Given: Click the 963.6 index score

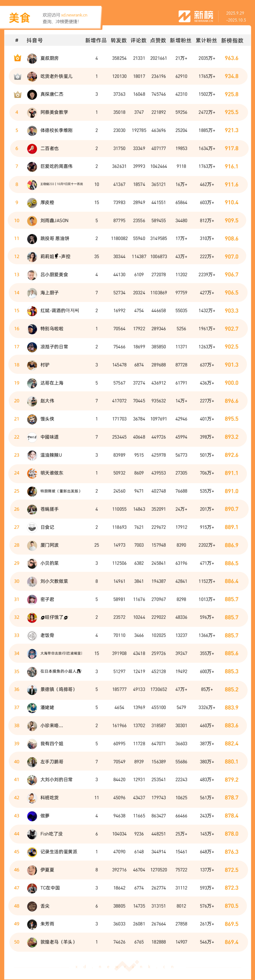Looking at the screenshot, I should (x=231, y=58).
